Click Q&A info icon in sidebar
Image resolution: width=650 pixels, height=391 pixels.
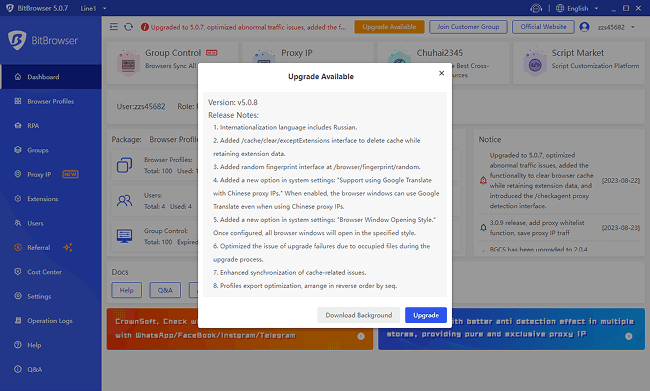(18, 369)
